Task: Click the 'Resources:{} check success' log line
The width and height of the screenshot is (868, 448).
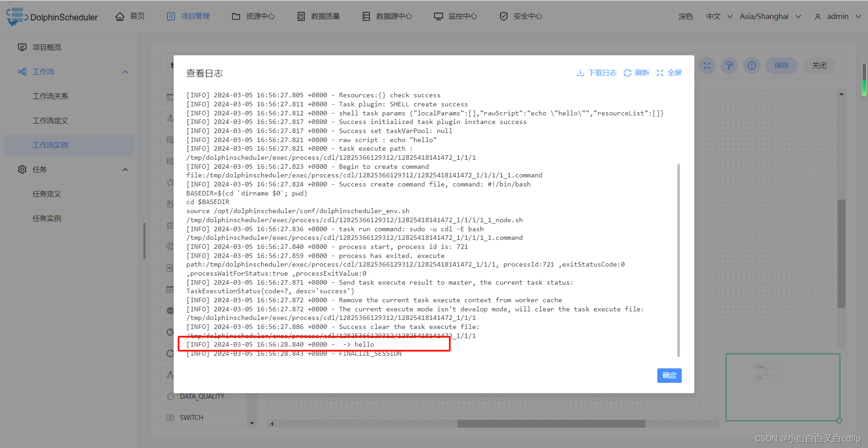Action: click(x=313, y=95)
